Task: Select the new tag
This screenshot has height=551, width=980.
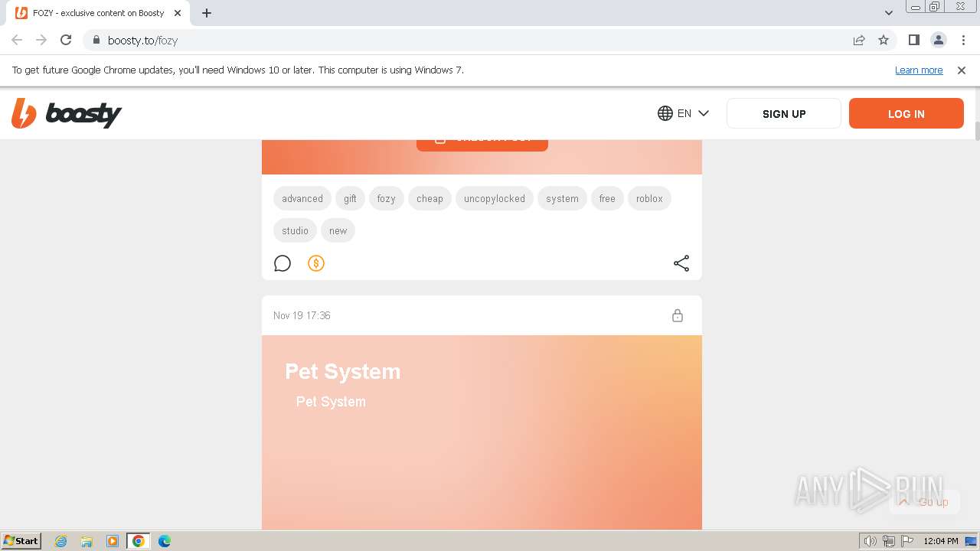Action: tap(338, 230)
